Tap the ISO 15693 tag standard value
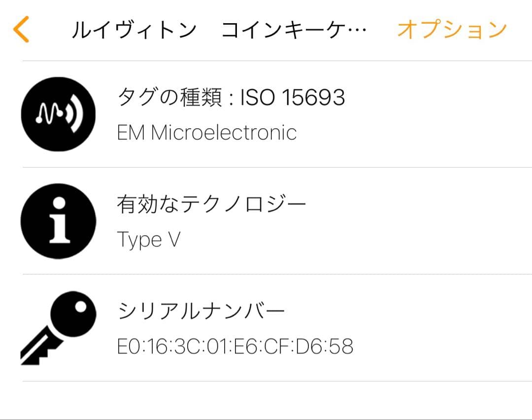532x420 pixels. tap(293, 98)
